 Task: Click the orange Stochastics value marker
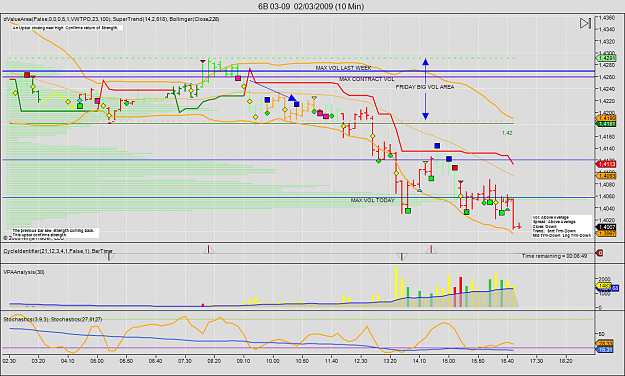click(604, 344)
